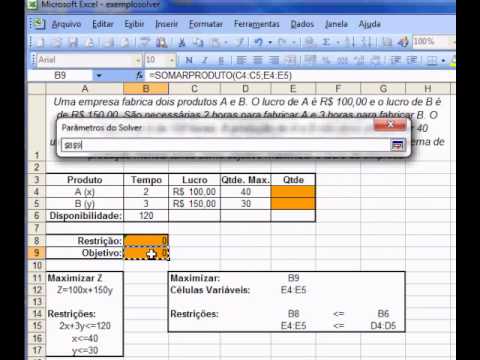480x360 pixels.
Task: Click the collapse dialog icon in Solver box
Action: click(x=398, y=145)
